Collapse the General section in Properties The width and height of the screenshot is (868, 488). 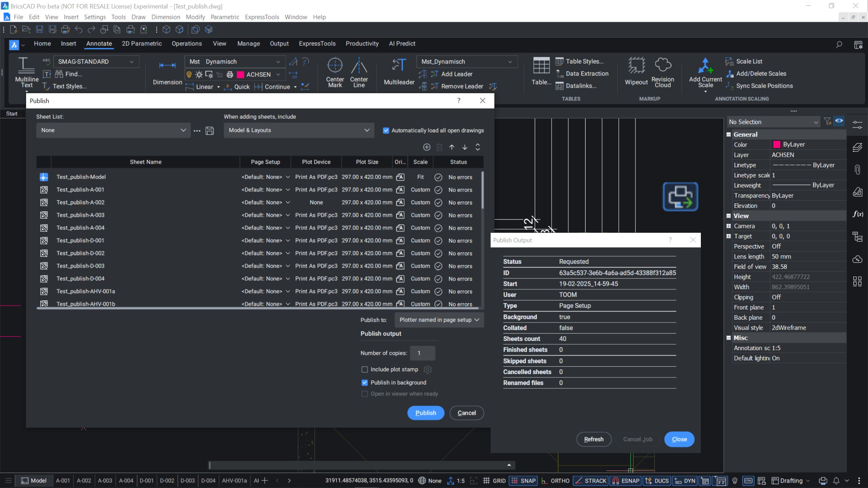tap(729, 134)
